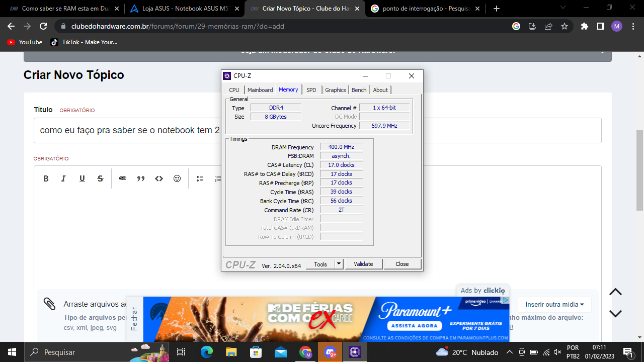
Task: Open the Chrome profile avatar
Action: point(617,26)
